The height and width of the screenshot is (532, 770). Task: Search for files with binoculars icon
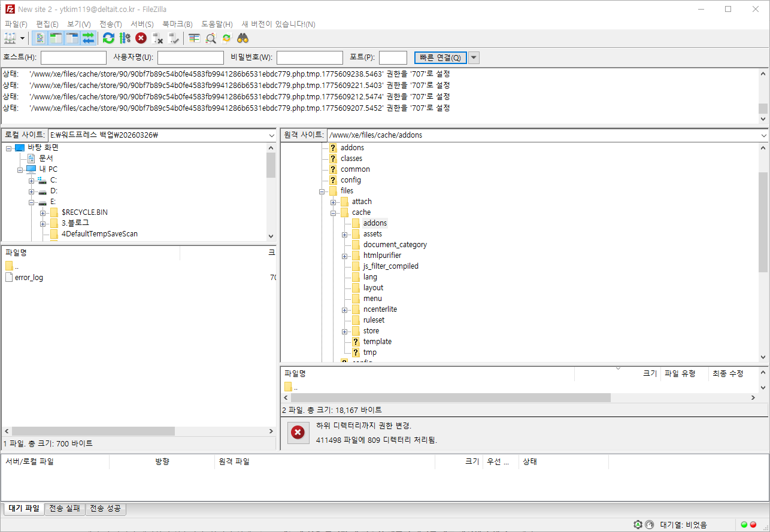[x=242, y=38]
